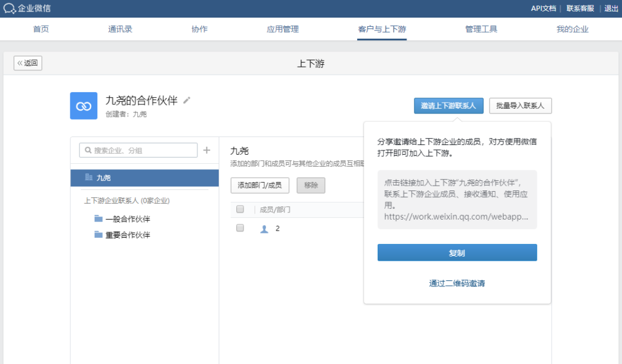Switch to the 通讯录 tab
Viewport: 622px width, 364px height.
pyautogui.click(x=120, y=29)
